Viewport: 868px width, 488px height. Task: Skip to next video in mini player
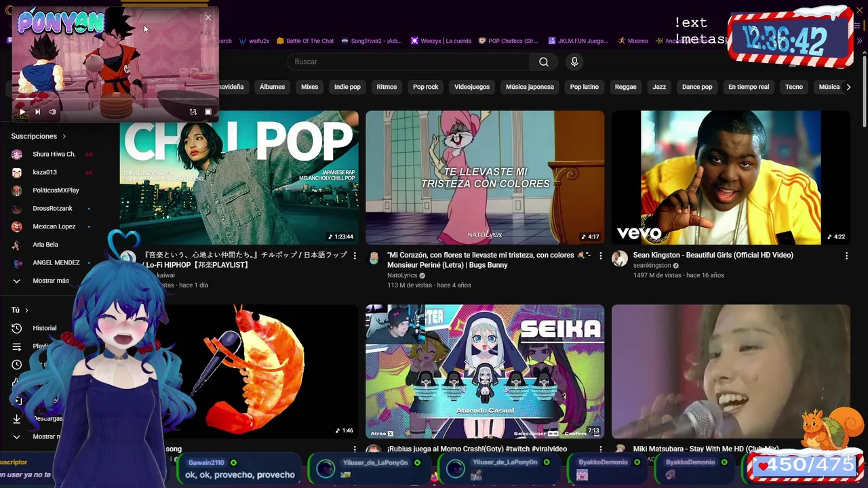click(37, 112)
